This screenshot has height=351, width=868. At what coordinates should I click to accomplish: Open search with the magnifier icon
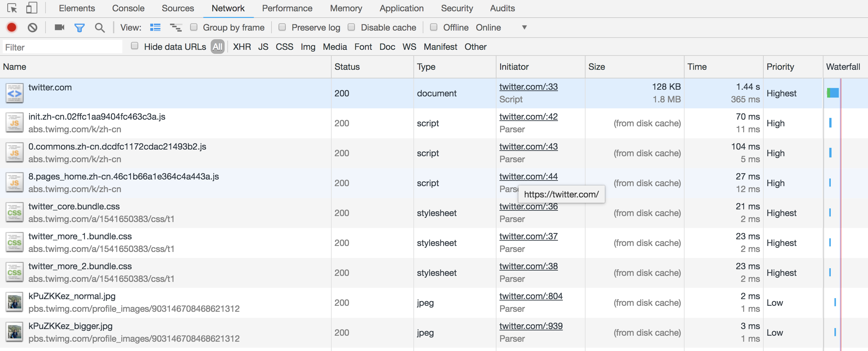tap(99, 27)
